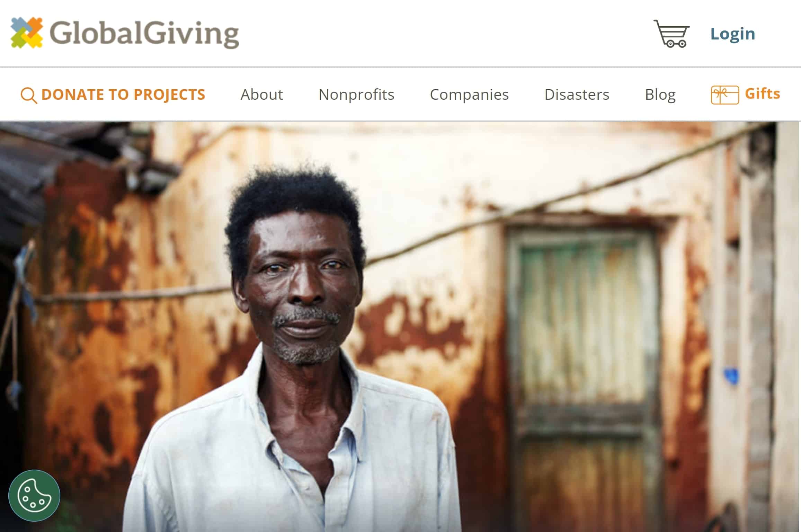Click the gift card icon

[725, 95]
